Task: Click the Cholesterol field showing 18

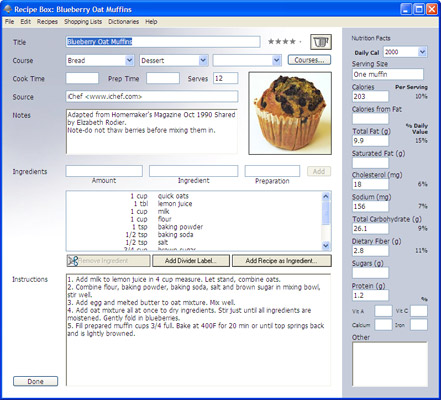Action: point(370,184)
